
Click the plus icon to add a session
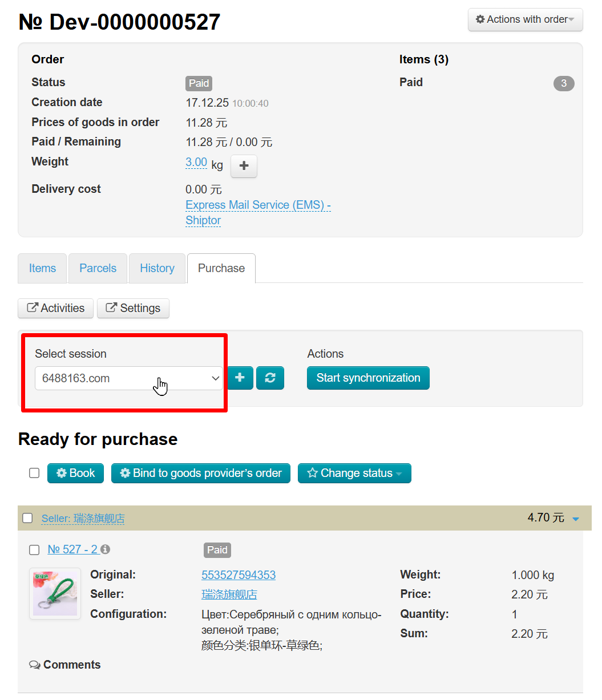[240, 378]
